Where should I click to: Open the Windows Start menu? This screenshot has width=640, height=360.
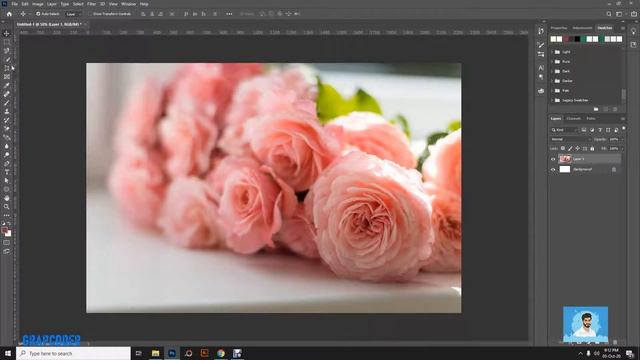pyautogui.click(x=8, y=353)
